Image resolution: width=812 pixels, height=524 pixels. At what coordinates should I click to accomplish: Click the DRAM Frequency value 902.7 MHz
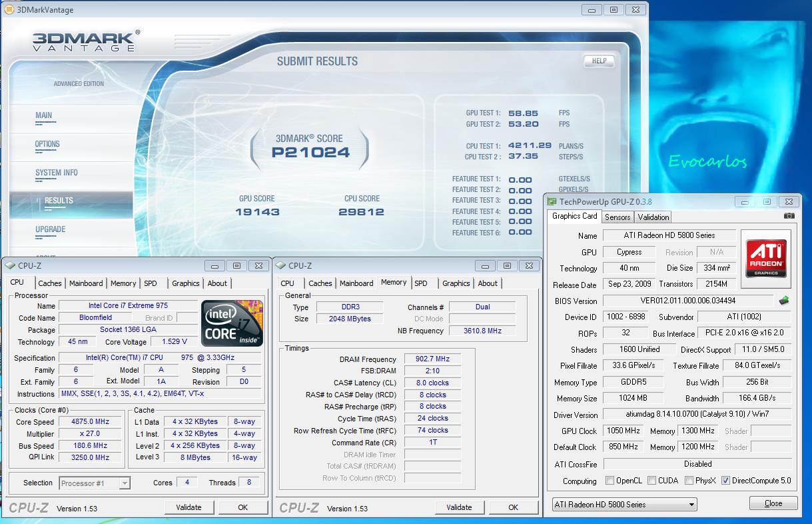pos(432,359)
